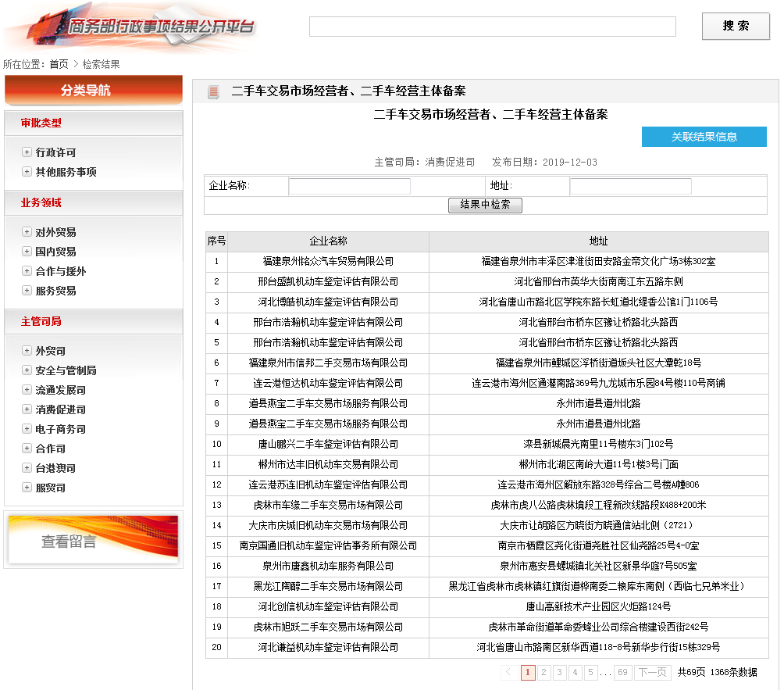784x690 pixels.
Task: Go to the 首页 breadcrumb link
Action: (x=59, y=64)
